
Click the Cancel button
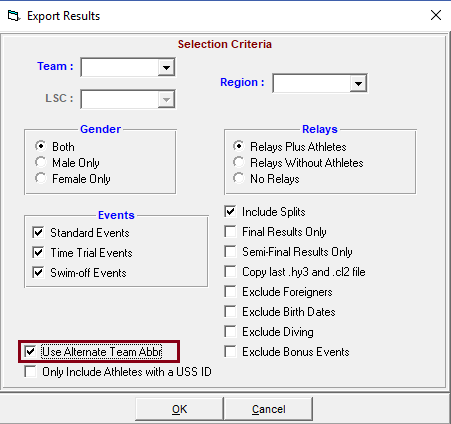(x=268, y=409)
